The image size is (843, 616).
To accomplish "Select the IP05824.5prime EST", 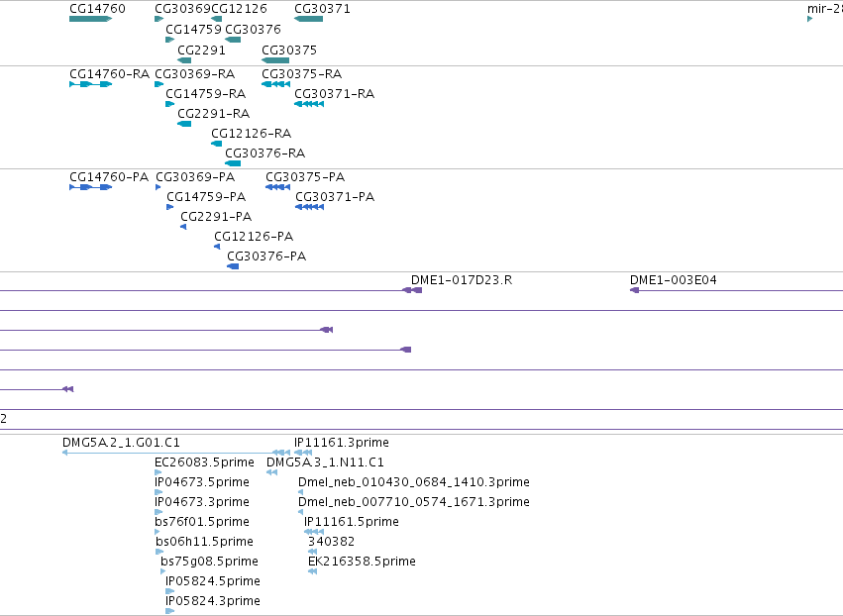I will click(170, 591).
